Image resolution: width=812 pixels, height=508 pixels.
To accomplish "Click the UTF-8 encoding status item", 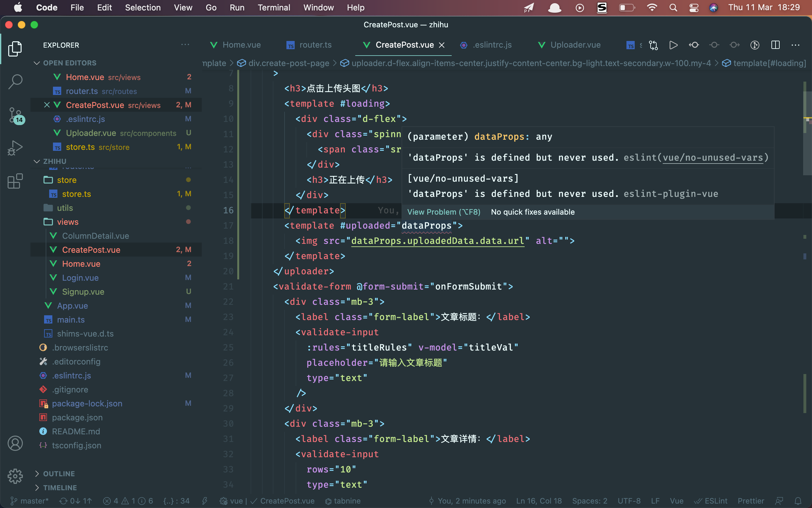I will [x=629, y=501].
